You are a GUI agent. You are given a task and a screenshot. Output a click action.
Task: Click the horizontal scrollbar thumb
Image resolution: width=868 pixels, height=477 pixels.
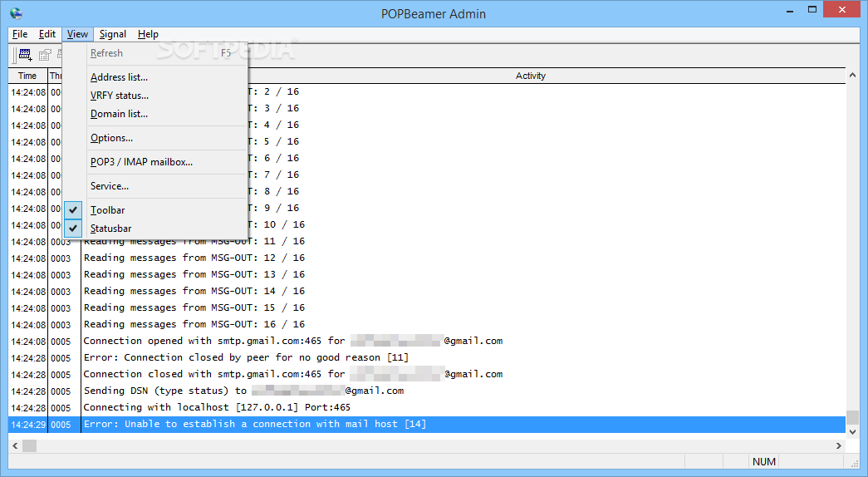(x=29, y=445)
